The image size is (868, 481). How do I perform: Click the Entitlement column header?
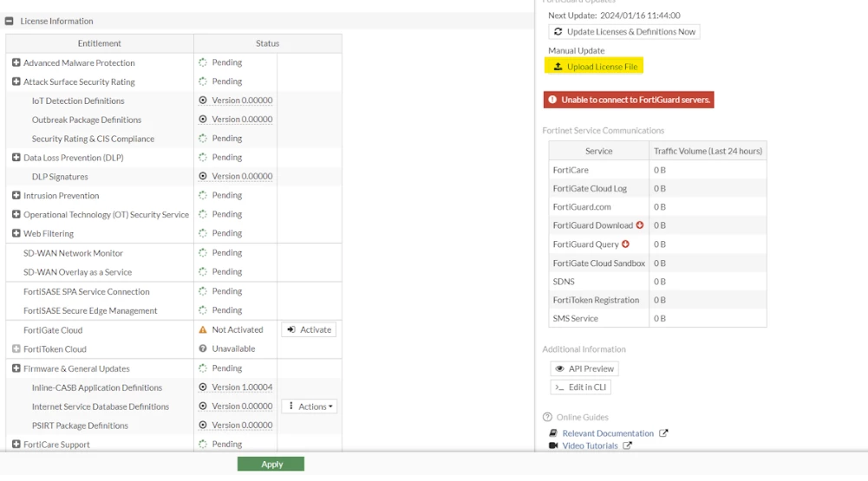tap(100, 43)
